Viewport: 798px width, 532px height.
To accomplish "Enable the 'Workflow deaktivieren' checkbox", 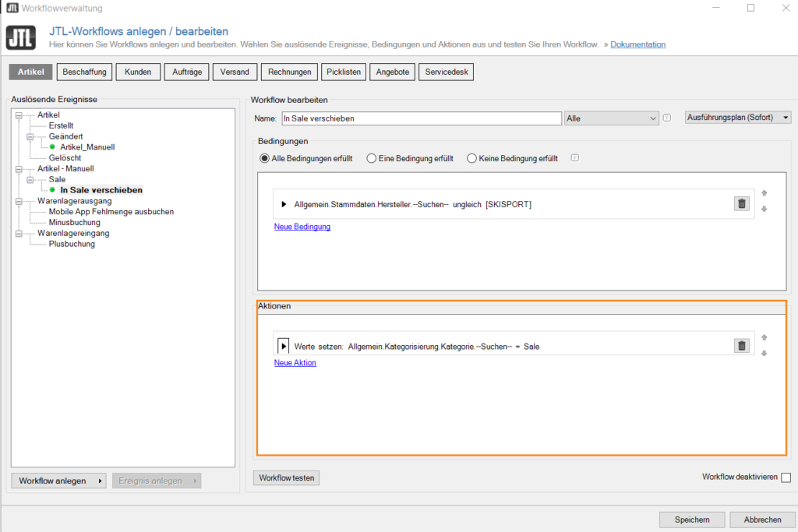I will pyautogui.click(x=786, y=477).
